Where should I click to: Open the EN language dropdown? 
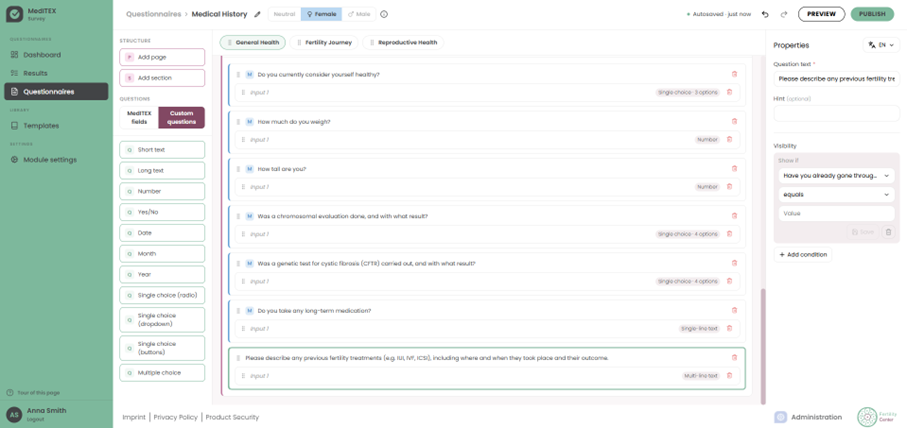(x=881, y=45)
